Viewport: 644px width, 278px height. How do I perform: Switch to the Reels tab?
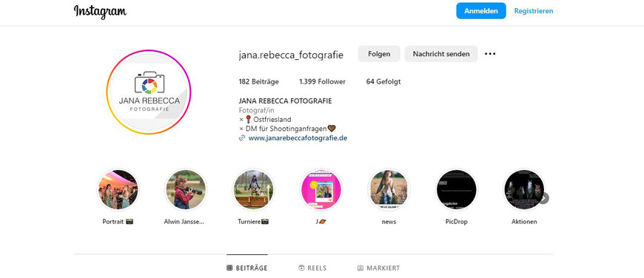(x=312, y=268)
